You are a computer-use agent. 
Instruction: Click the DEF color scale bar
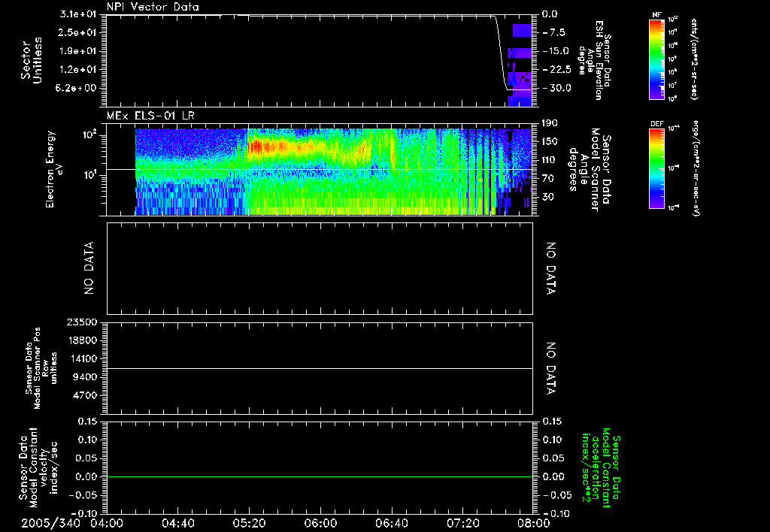click(x=656, y=168)
